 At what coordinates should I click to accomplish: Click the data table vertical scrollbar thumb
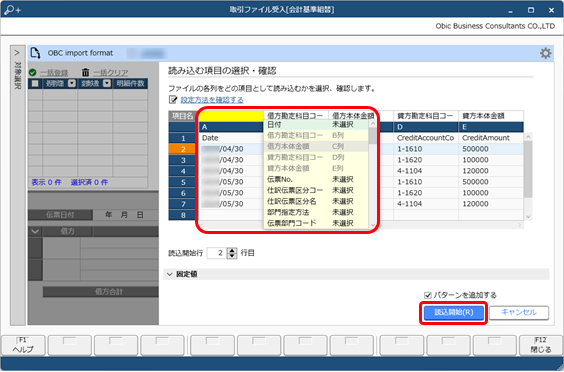(528, 169)
